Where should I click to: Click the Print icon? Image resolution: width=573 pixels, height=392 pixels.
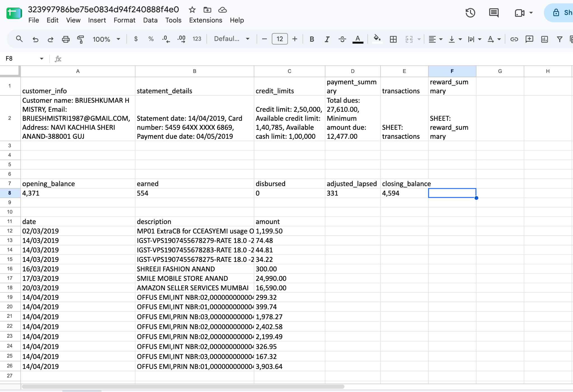pyautogui.click(x=65, y=39)
